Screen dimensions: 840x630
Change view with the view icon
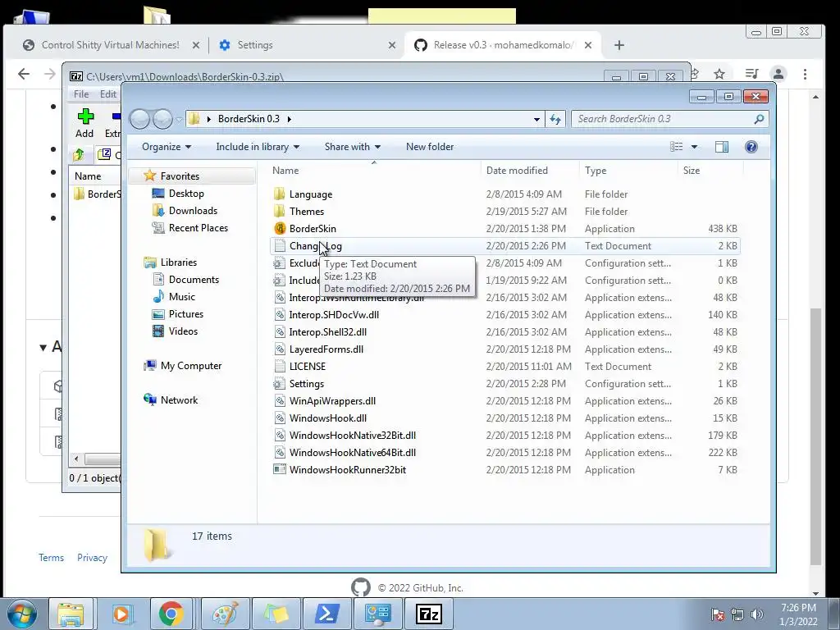click(x=677, y=147)
